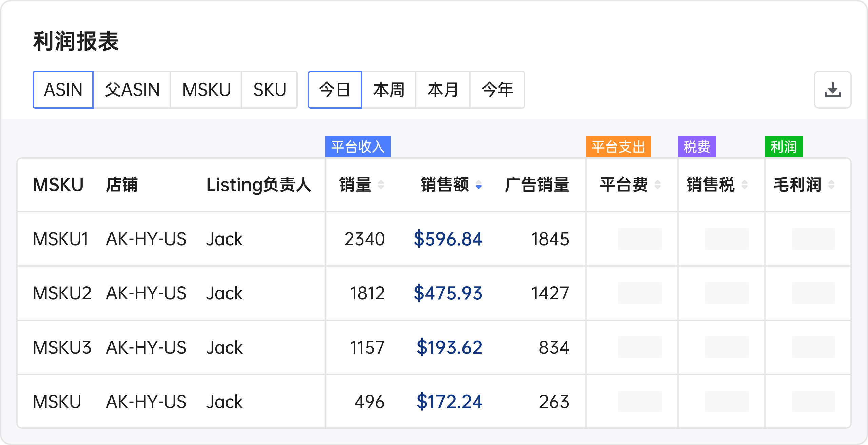The height and width of the screenshot is (445, 868).
Task: Expand the 税费 purple label
Action: click(696, 147)
